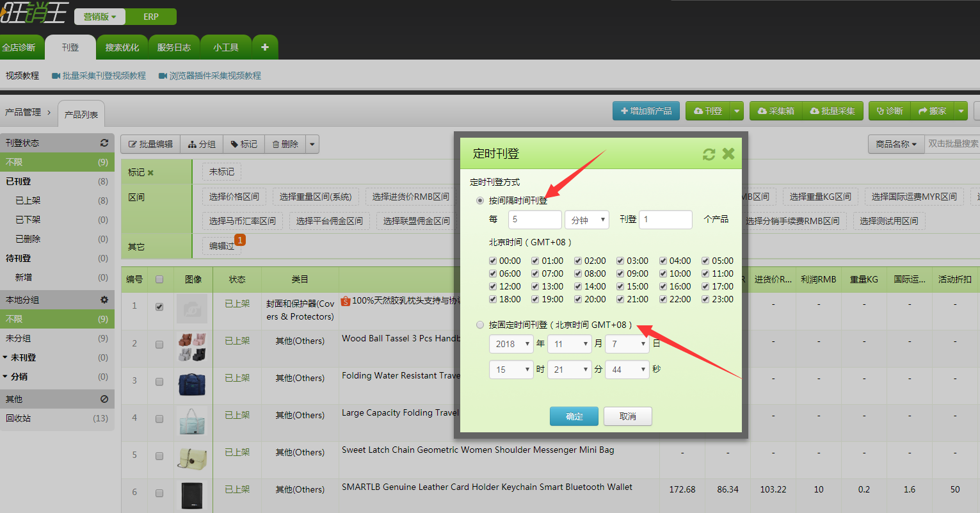
Task: Close the 定时刊登 dialog with X icon
Action: click(x=728, y=154)
